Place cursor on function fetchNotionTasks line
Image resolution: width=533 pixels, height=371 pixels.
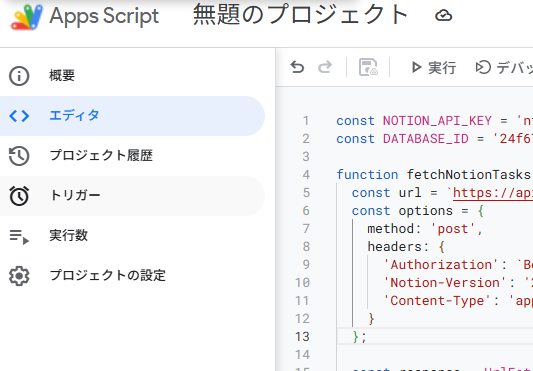pos(434,175)
